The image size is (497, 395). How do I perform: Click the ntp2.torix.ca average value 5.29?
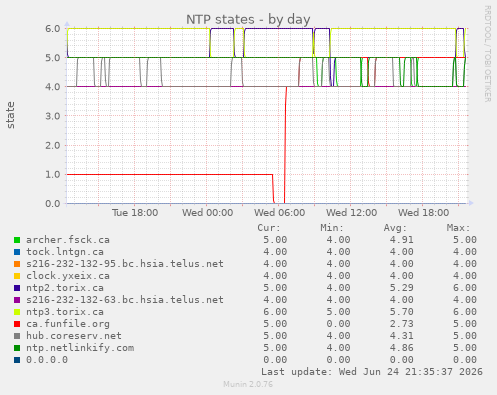click(x=401, y=288)
